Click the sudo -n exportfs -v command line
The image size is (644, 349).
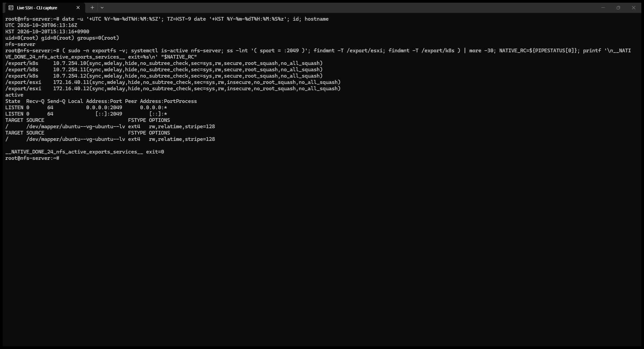click(x=318, y=54)
